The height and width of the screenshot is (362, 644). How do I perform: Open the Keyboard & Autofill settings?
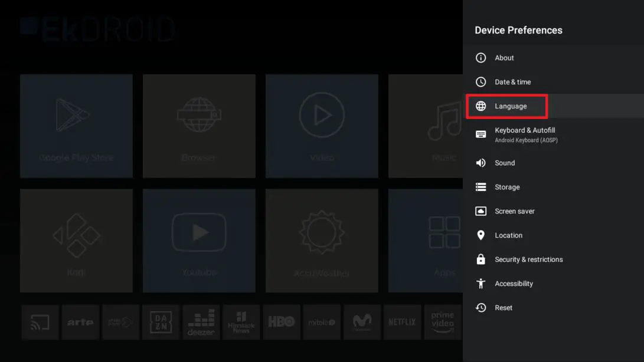pyautogui.click(x=525, y=134)
